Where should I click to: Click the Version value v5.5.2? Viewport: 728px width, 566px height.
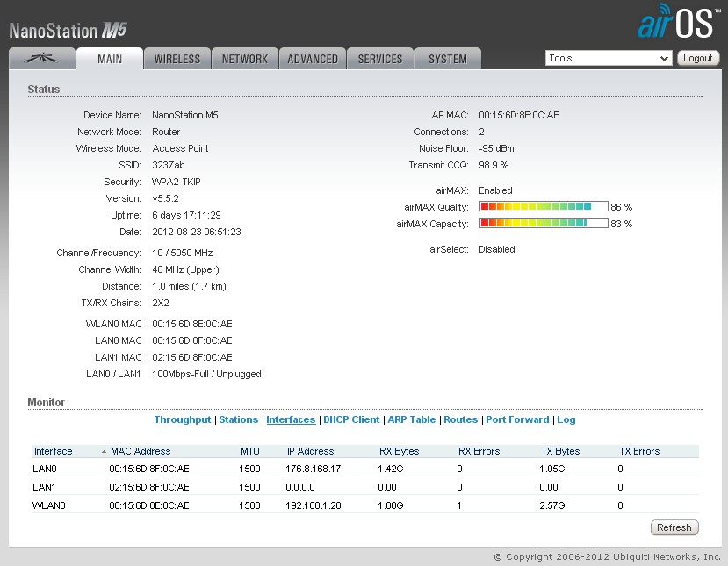pos(166,198)
